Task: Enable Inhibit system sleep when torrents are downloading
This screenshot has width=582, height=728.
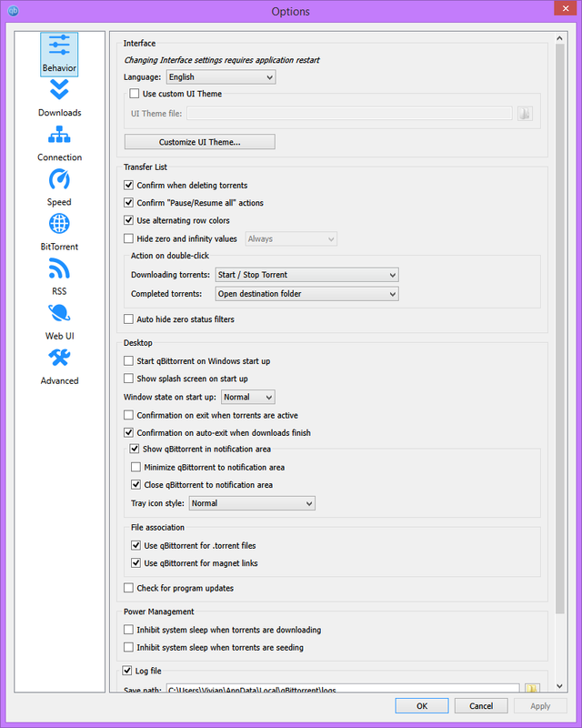Action: point(128,630)
